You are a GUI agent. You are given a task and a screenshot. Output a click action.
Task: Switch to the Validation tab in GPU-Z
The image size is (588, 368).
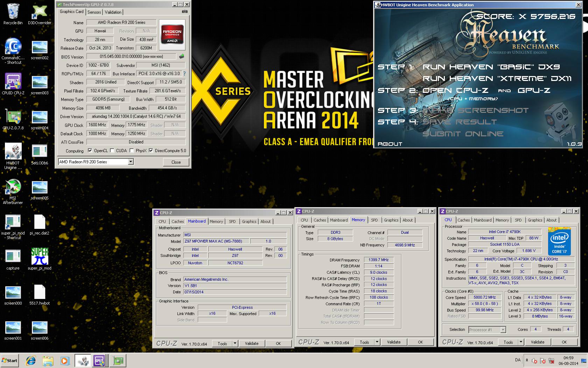tap(113, 12)
